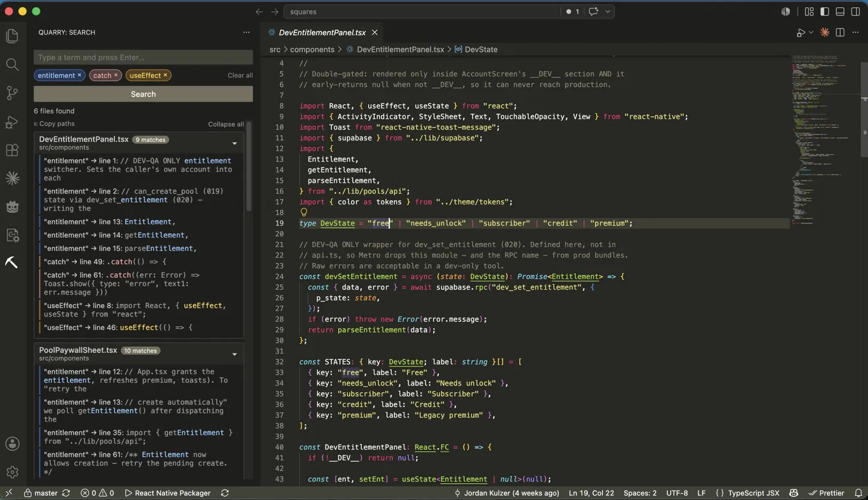868x500 pixels.
Task: Open Run and Debug view
Action: click(12, 122)
